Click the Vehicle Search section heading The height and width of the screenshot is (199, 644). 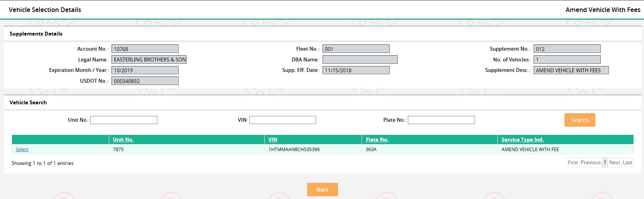(28, 102)
